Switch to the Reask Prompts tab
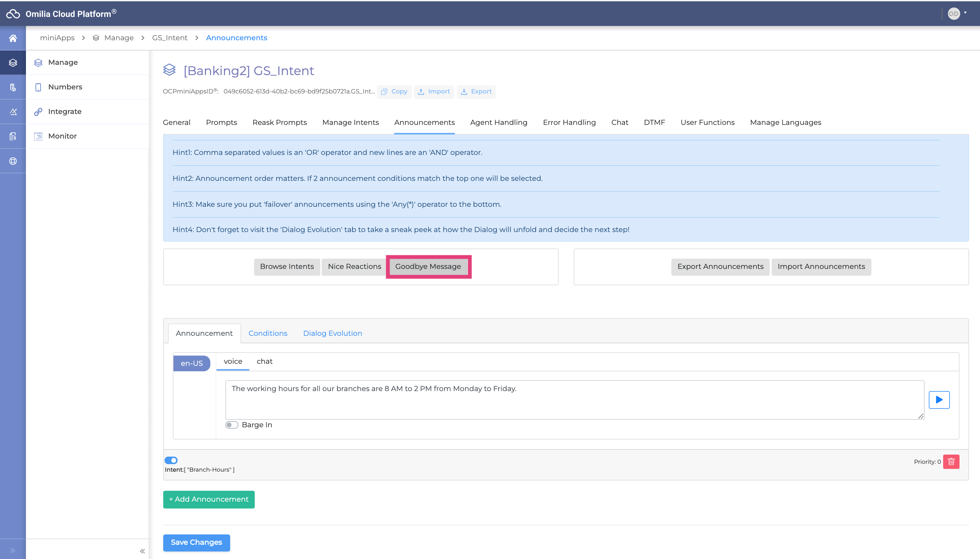Viewport: 980px width, 559px height. pos(280,123)
